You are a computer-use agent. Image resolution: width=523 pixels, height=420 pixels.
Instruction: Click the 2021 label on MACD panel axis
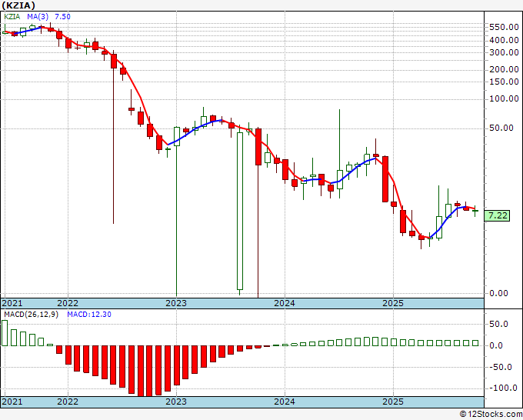coord(12,402)
